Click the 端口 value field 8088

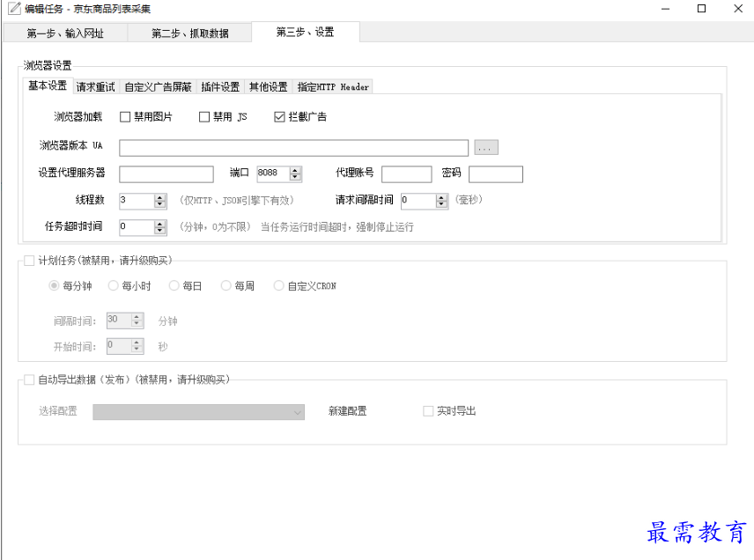point(273,173)
